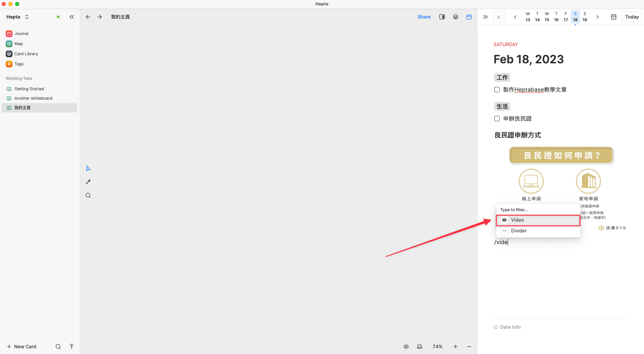This screenshot has width=644, height=354.
Task: Collapse the left sidebar with double chevron
Action: (x=72, y=17)
